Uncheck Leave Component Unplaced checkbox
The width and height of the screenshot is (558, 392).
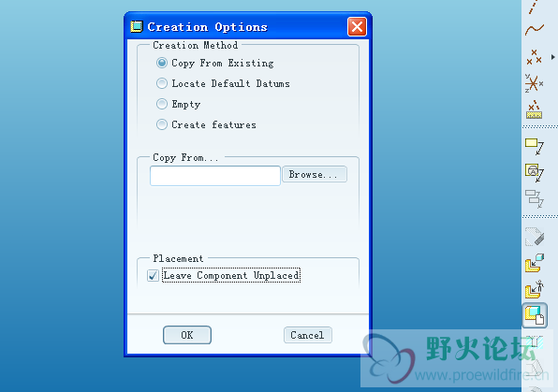point(153,275)
